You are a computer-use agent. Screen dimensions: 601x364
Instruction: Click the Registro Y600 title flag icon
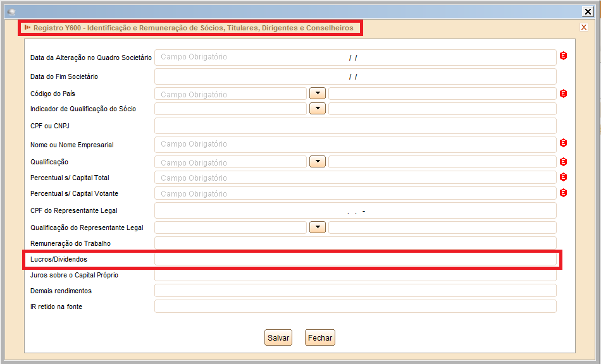(x=27, y=28)
